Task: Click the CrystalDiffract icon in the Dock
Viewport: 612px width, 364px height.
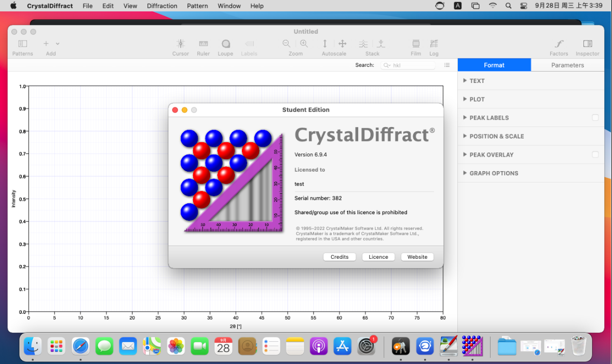Action: pos(472,346)
